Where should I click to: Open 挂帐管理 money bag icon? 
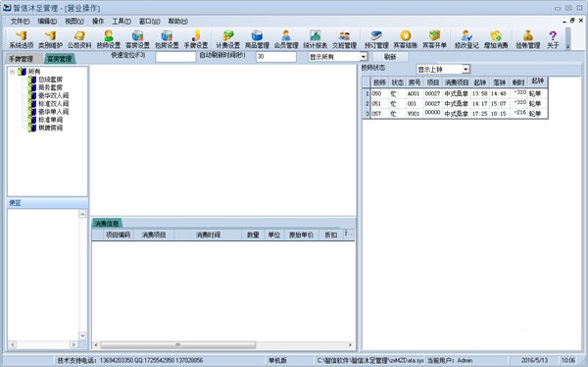point(527,39)
